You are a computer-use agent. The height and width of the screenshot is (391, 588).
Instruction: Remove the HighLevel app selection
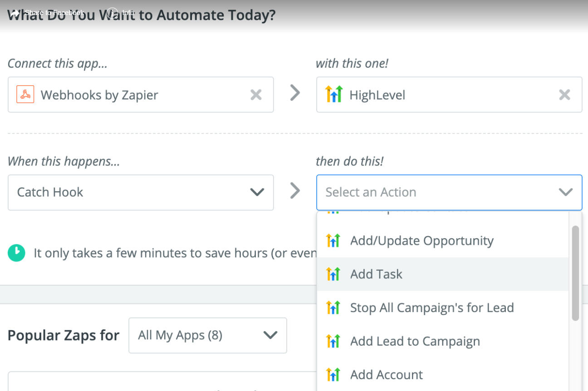click(x=564, y=94)
